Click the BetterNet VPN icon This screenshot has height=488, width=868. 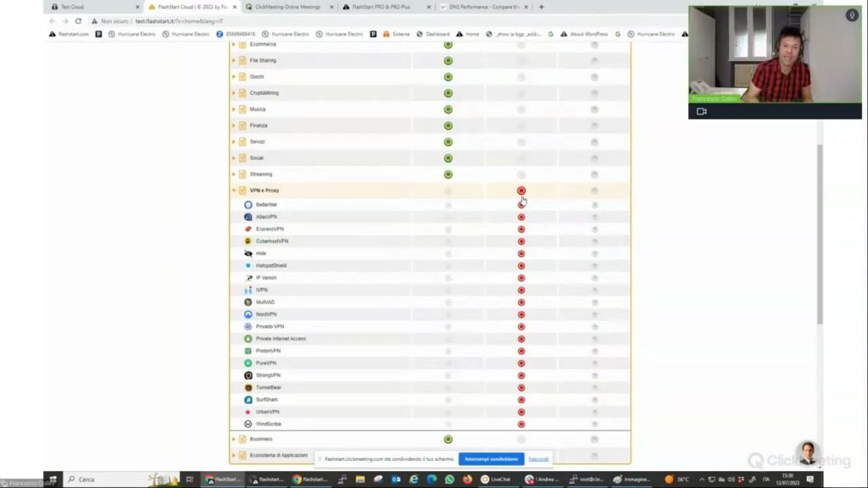pos(248,205)
